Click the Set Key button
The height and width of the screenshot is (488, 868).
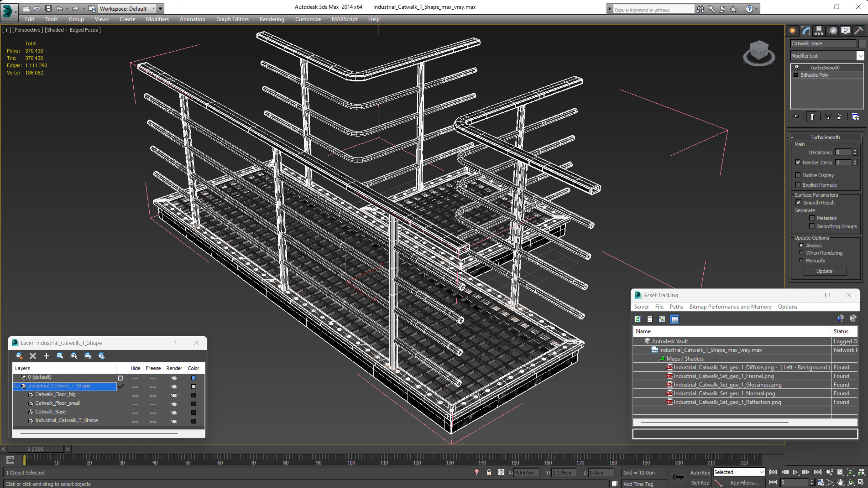click(x=700, y=483)
